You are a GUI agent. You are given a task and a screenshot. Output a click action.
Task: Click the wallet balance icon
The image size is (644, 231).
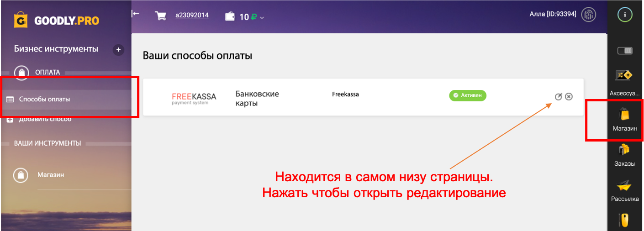pyautogui.click(x=230, y=16)
